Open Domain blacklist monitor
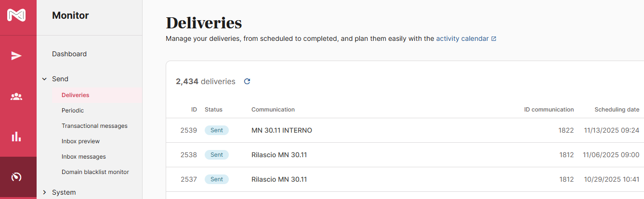 click(95, 172)
